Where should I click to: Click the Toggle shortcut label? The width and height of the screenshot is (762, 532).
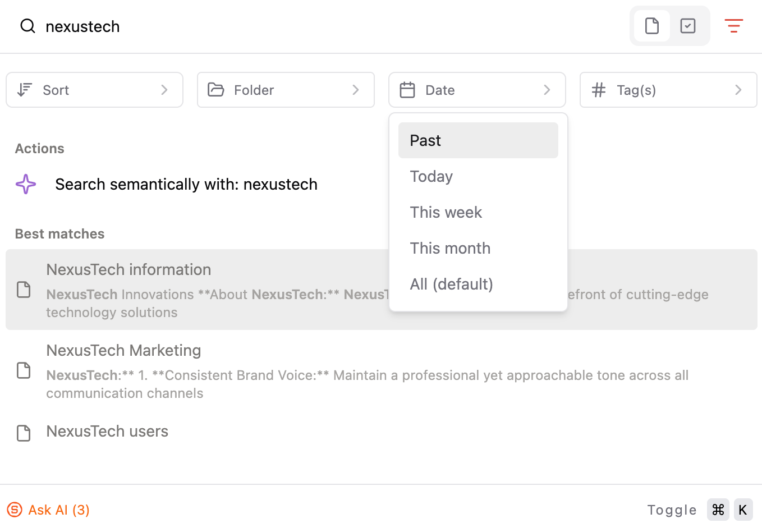click(672, 510)
